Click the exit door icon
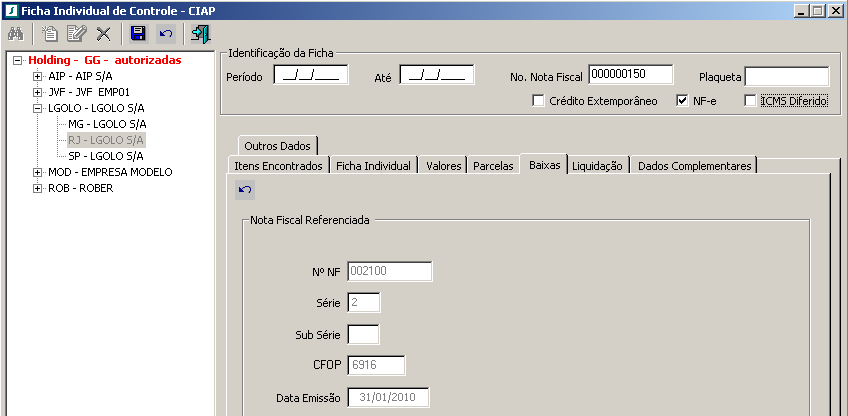 201,34
